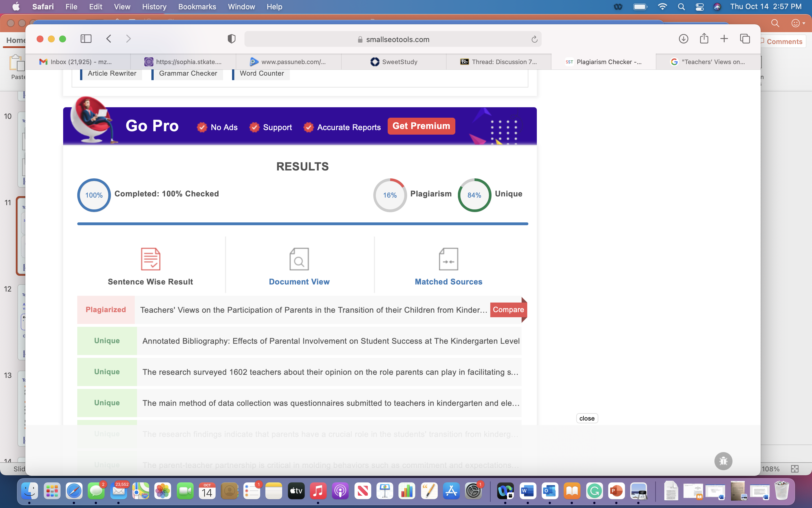Switch to the Gmail Inbox tab

pos(78,62)
